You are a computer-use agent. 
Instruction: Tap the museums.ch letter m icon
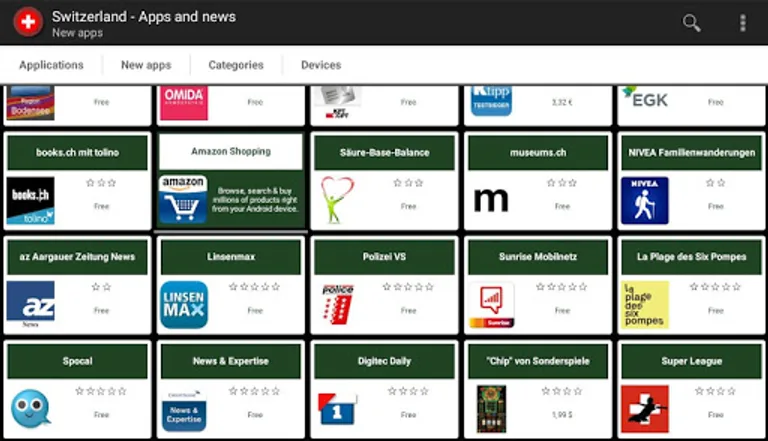(x=491, y=200)
